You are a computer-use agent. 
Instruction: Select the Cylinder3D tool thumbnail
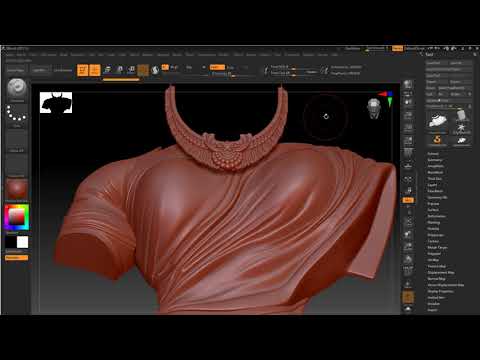(x=461, y=115)
